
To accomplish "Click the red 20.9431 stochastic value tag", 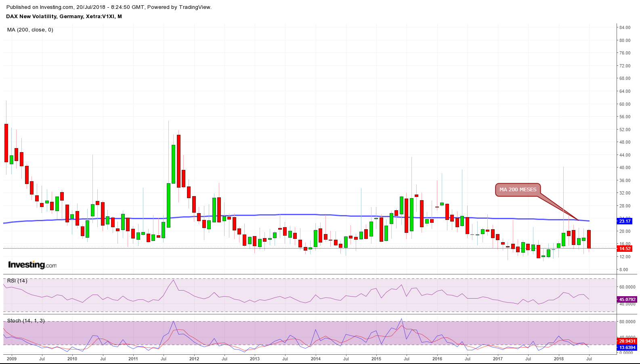I will (x=627, y=341).
